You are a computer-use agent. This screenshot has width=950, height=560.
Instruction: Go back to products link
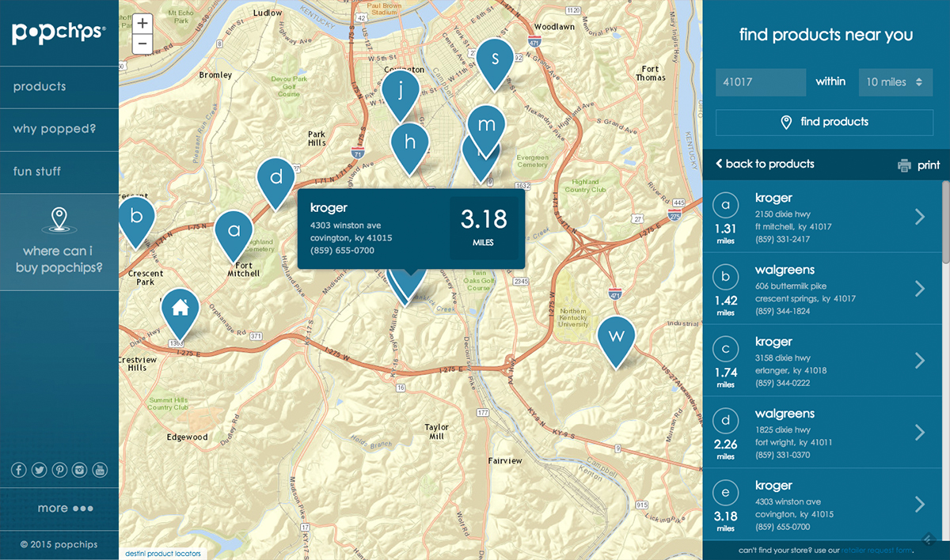(765, 165)
